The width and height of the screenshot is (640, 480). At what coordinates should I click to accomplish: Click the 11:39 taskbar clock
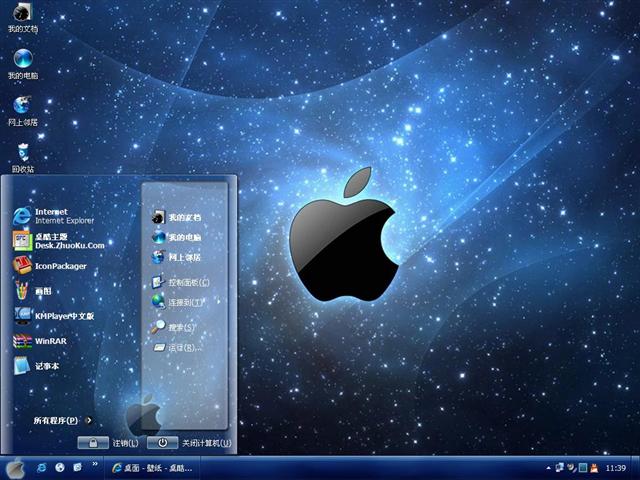[616, 468]
